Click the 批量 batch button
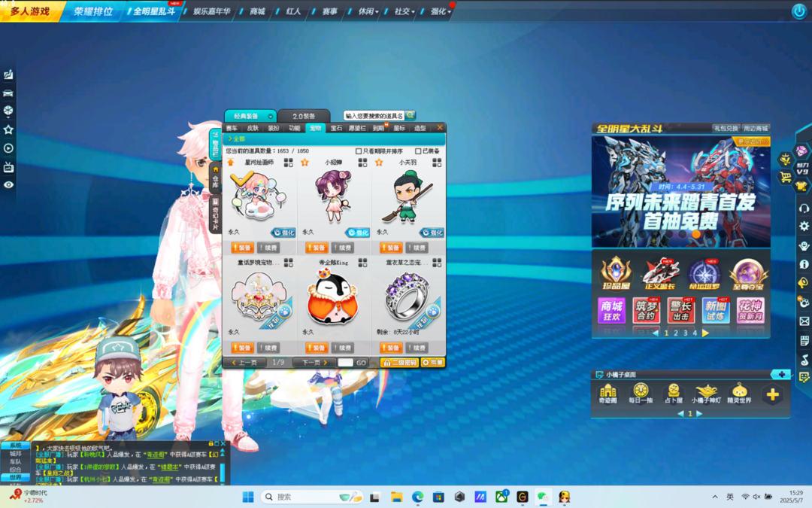The width and height of the screenshot is (812, 508). click(x=433, y=362)
